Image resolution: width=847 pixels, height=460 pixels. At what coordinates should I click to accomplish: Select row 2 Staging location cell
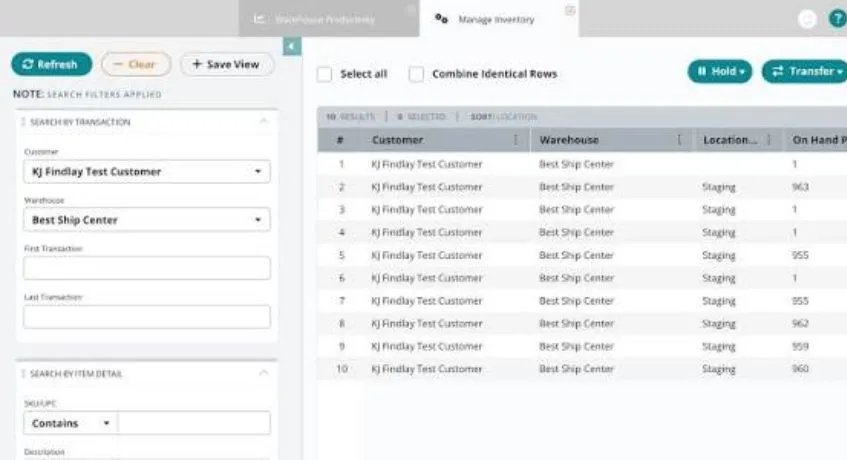tap(718, 187)
